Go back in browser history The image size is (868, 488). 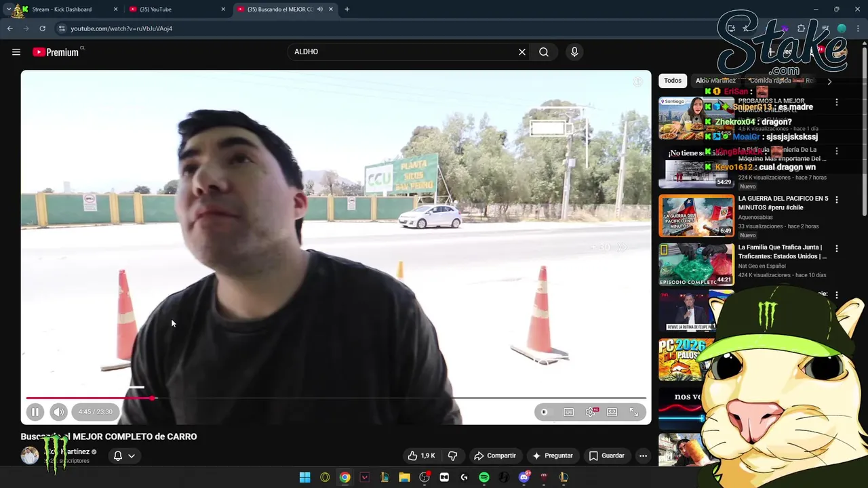10,28
